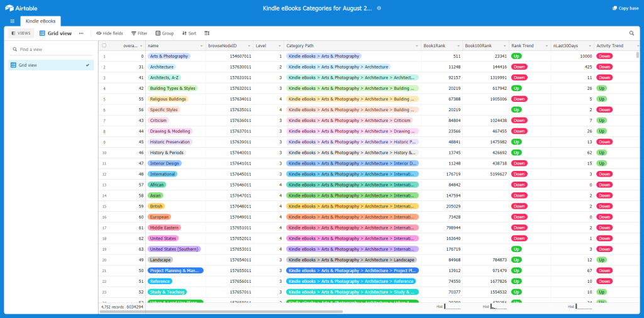Open row height options icon
This screenshot has height=318, width=644.
[206, 33]
